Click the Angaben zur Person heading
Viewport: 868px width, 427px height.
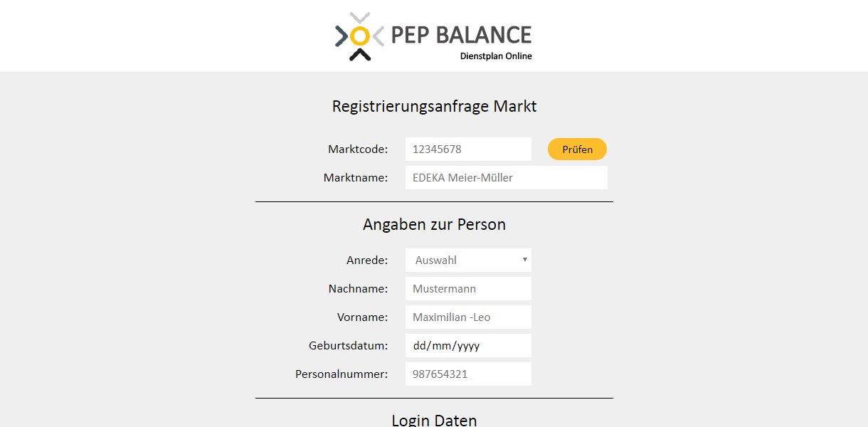(434, 225)
